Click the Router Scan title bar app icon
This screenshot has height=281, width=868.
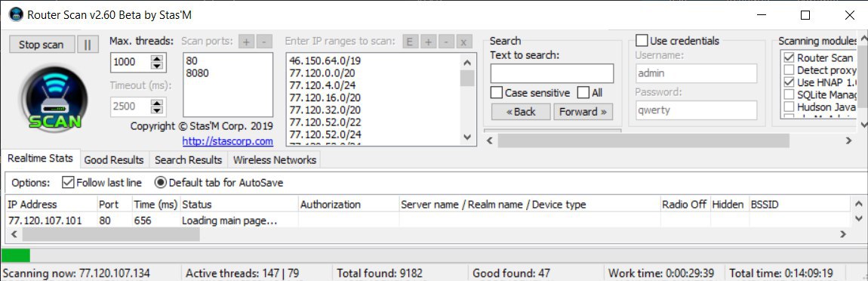(16, 15)
